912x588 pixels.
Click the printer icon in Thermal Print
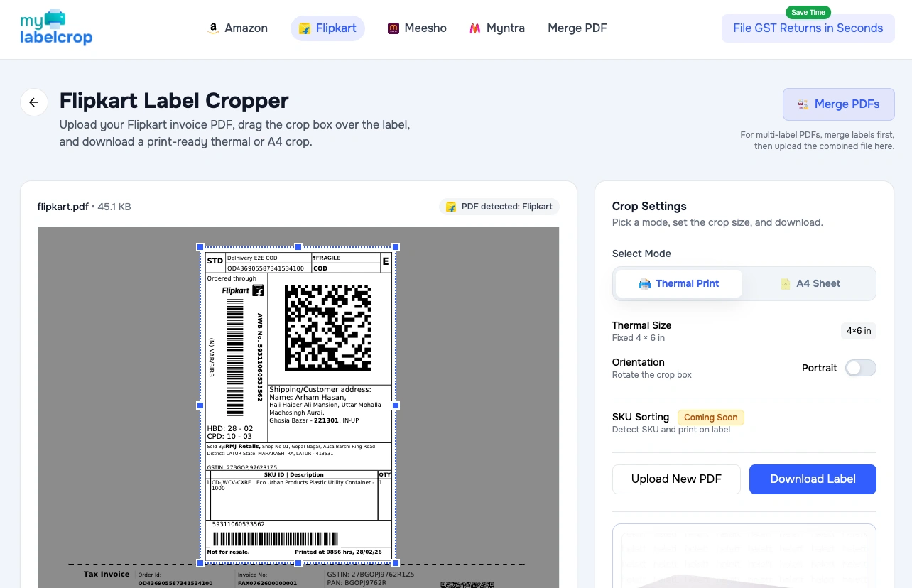(x=645, y=283)
